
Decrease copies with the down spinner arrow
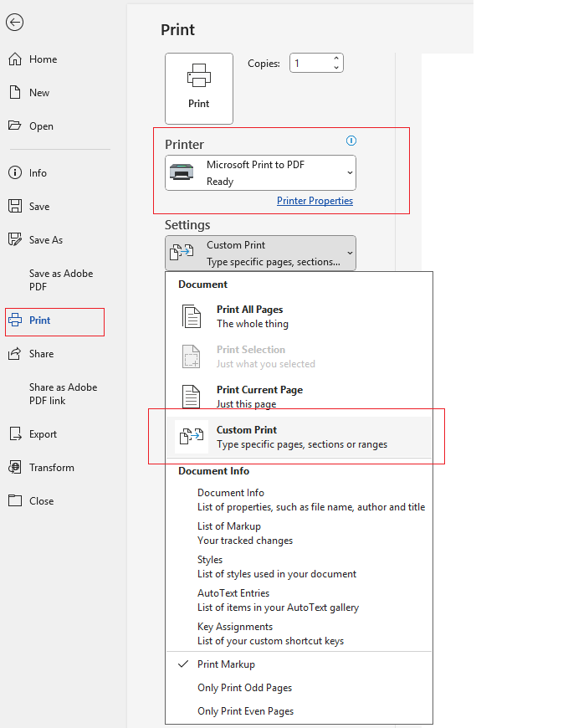(x=336, y=68)
